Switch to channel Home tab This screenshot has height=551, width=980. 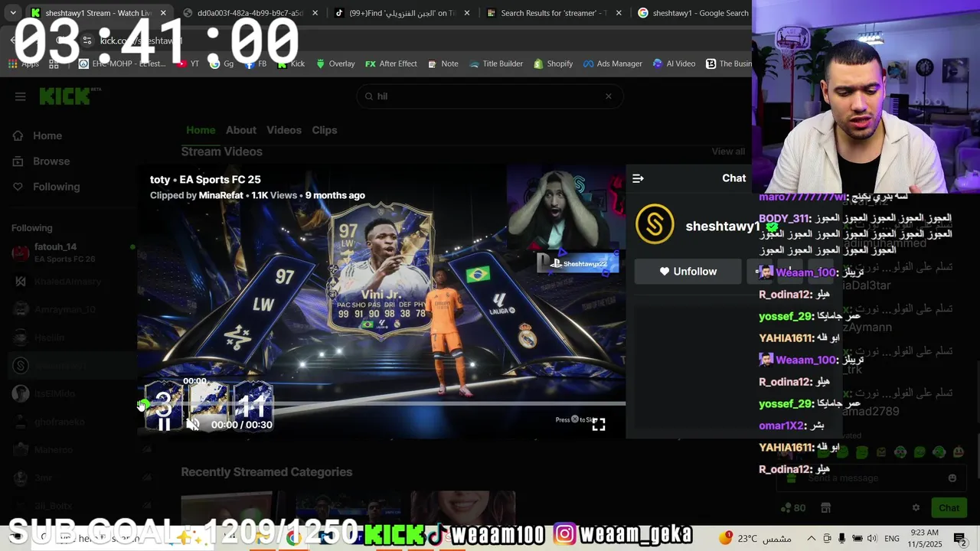click(x=201, y=130)
